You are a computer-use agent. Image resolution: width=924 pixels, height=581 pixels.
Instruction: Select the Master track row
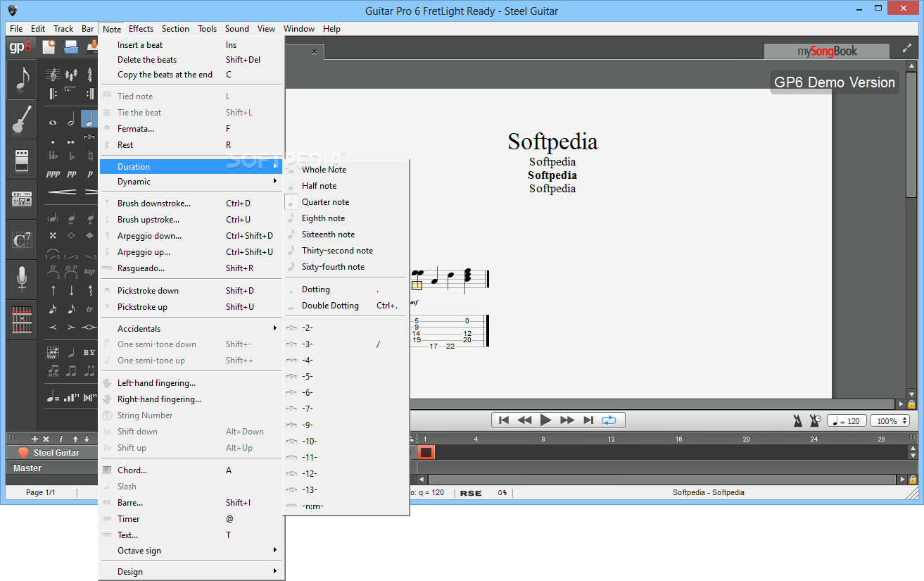[53, 468]
